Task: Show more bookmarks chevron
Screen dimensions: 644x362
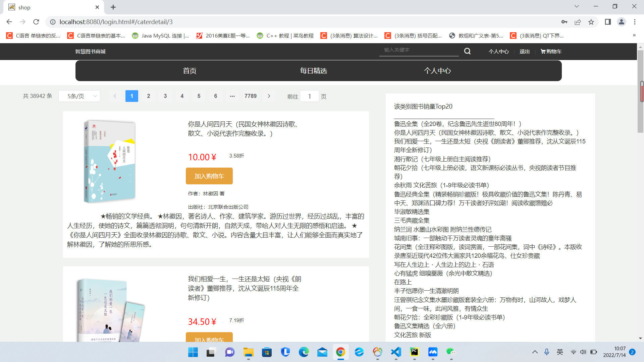Action: point(634,36)
